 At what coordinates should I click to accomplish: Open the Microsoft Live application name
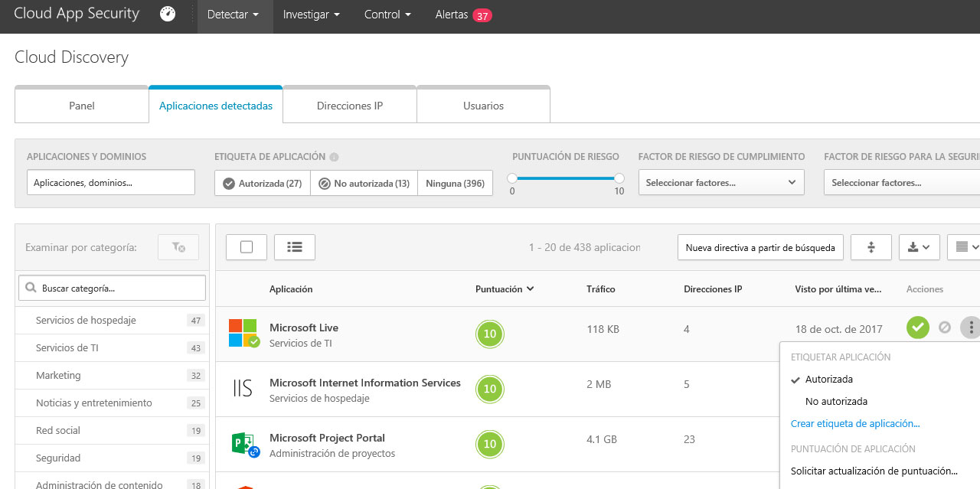[304, 328]
